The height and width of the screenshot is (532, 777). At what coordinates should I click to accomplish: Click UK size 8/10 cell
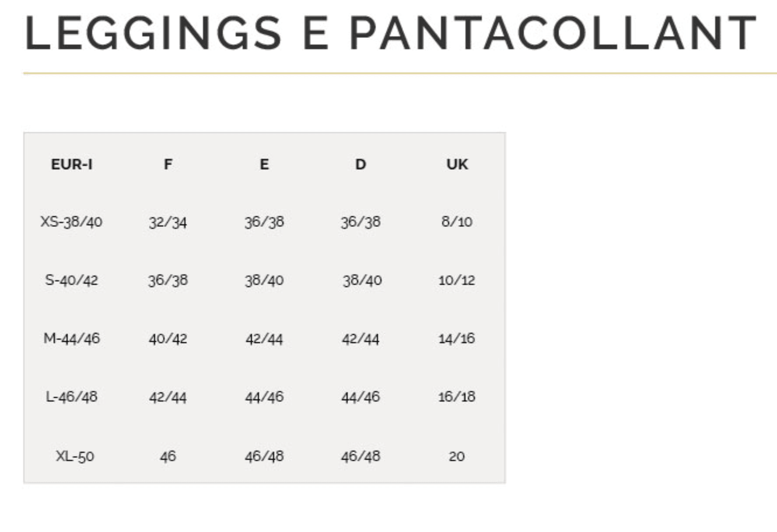click(x=457, y=222)
